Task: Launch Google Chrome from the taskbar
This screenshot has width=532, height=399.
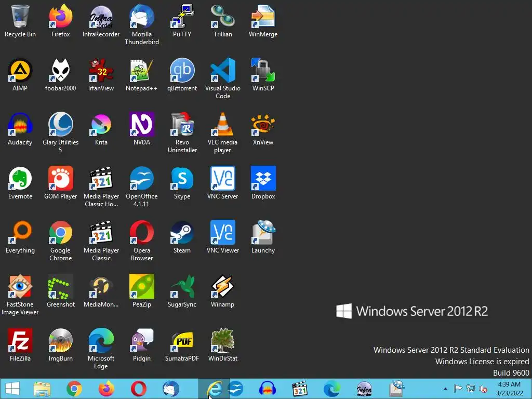Action: pos(74,389)
